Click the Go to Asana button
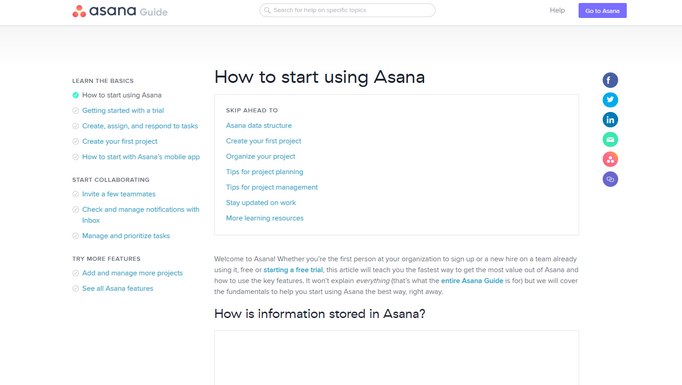 coord(602,10)
